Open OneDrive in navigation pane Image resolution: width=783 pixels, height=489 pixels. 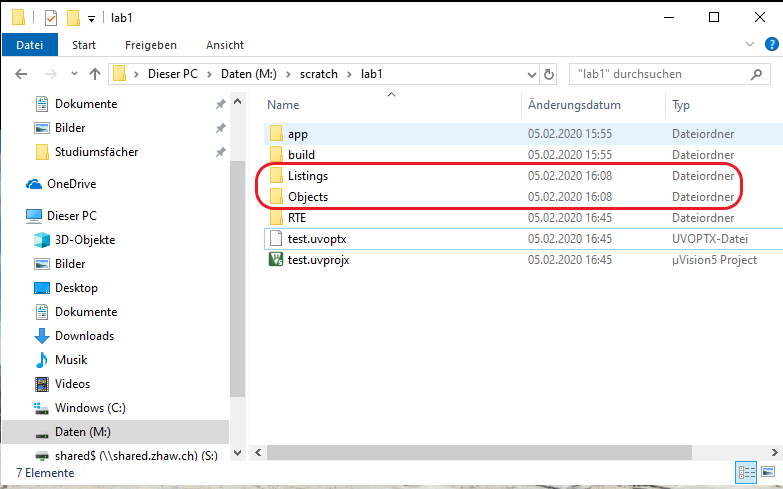(x=72, y=184)
